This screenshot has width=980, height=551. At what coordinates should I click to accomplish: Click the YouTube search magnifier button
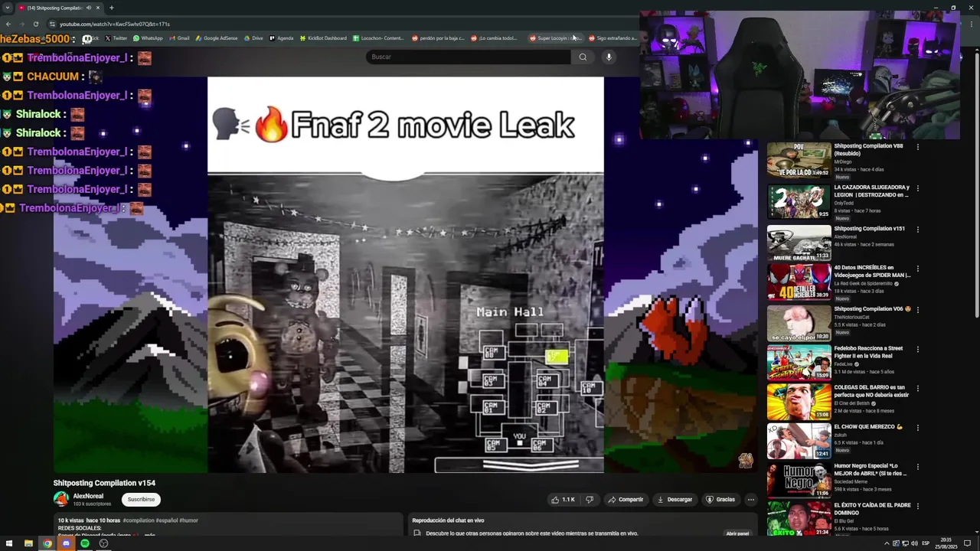pos(583,57)
